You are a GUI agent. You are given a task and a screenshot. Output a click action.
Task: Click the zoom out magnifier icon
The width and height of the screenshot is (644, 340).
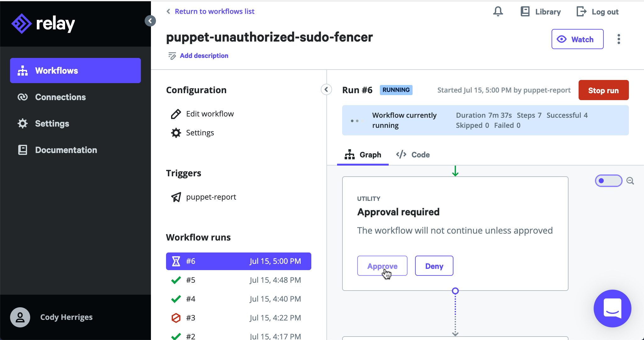630,181
